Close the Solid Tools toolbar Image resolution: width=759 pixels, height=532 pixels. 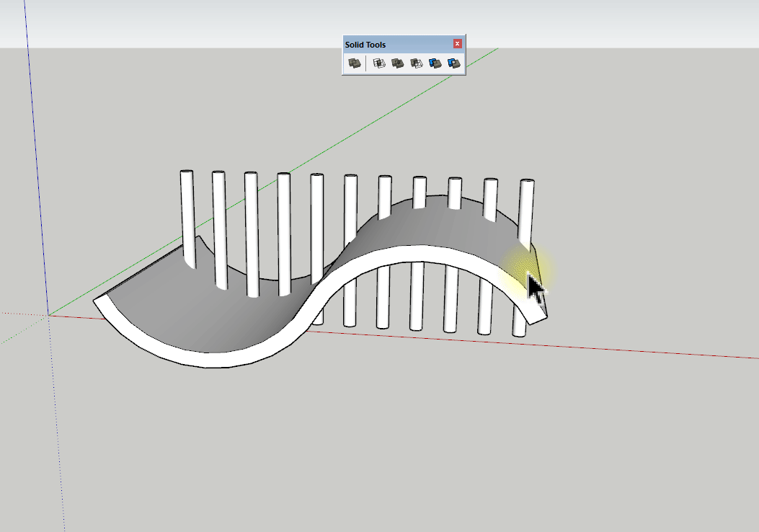tap(458, 43)
